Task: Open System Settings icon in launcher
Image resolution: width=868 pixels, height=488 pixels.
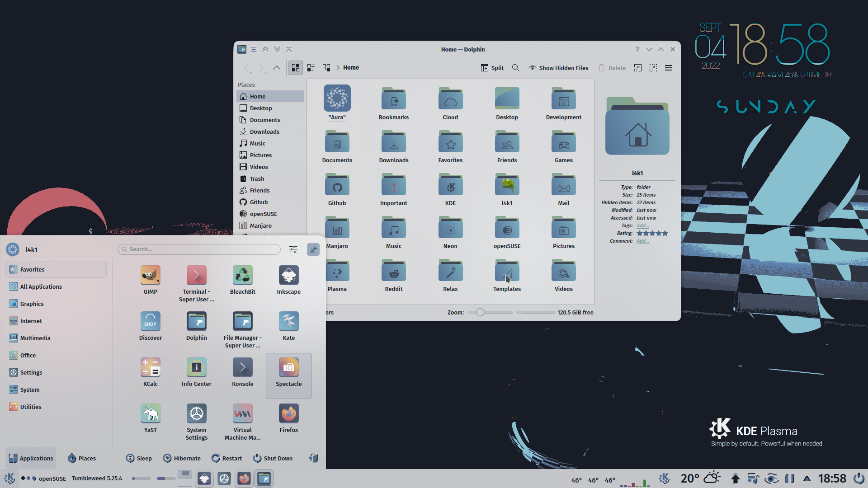Action: [197, 422]
